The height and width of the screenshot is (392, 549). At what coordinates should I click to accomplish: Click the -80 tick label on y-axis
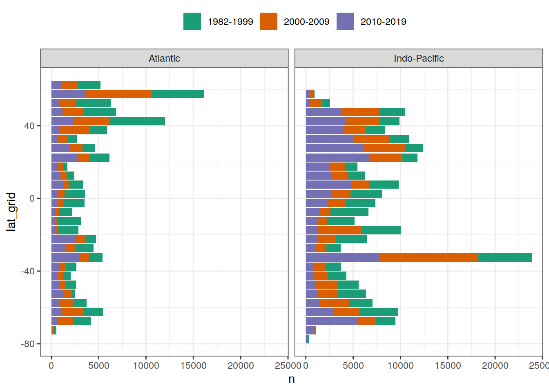tap(28, 344)
